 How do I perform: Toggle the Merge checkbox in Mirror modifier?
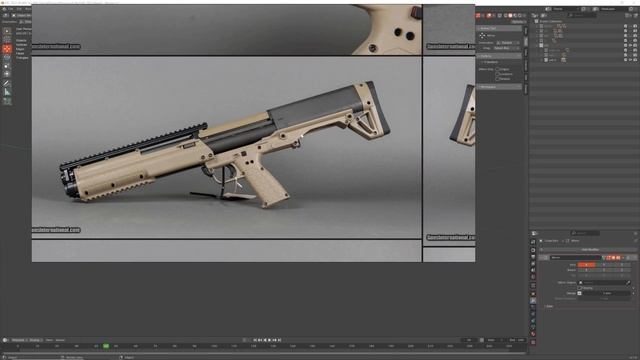[x=580, y=293]
